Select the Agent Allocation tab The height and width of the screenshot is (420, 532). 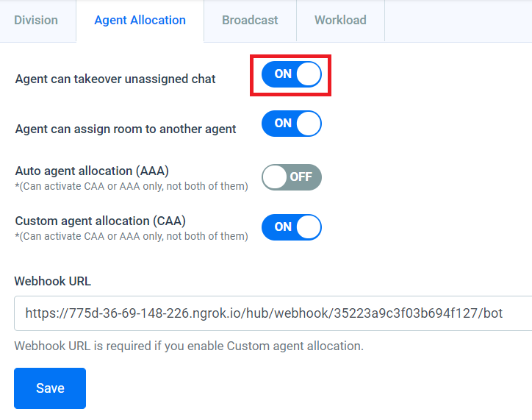[140, 21]
